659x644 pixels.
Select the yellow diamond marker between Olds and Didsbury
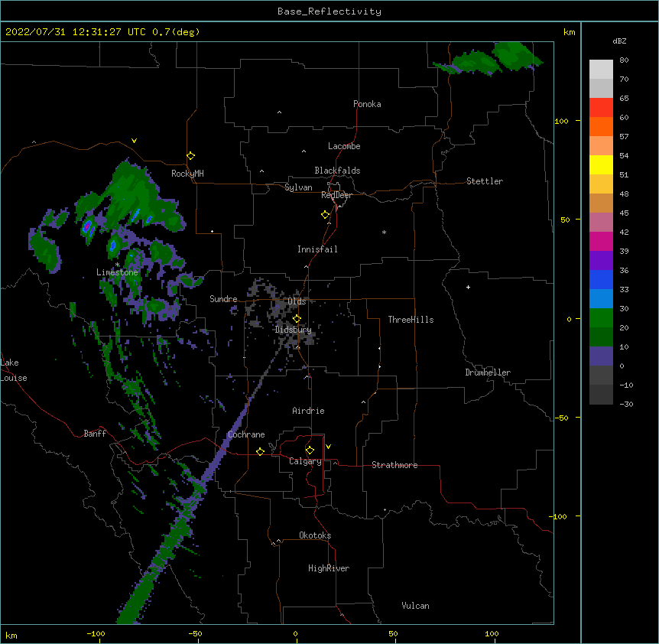[297, 319]
